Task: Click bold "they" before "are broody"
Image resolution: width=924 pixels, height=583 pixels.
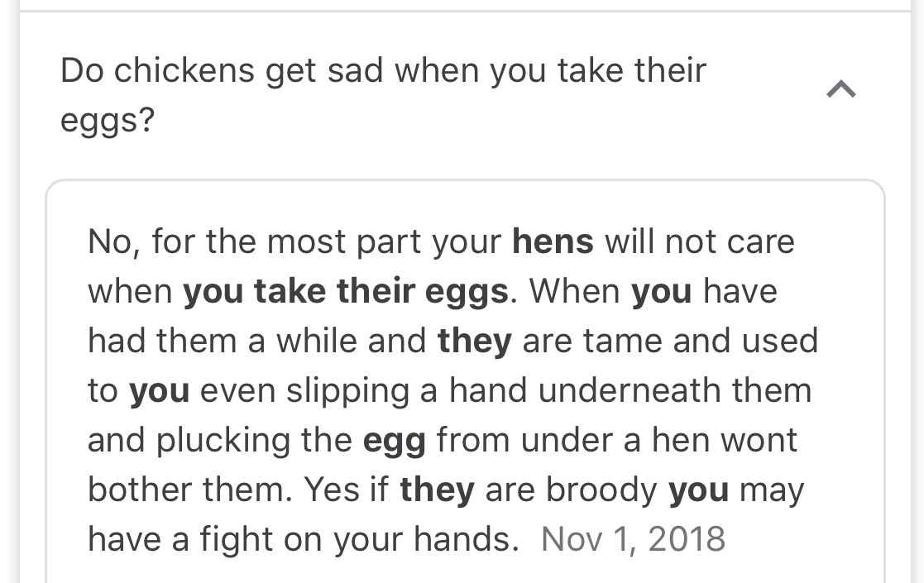Action: point(437,490)
